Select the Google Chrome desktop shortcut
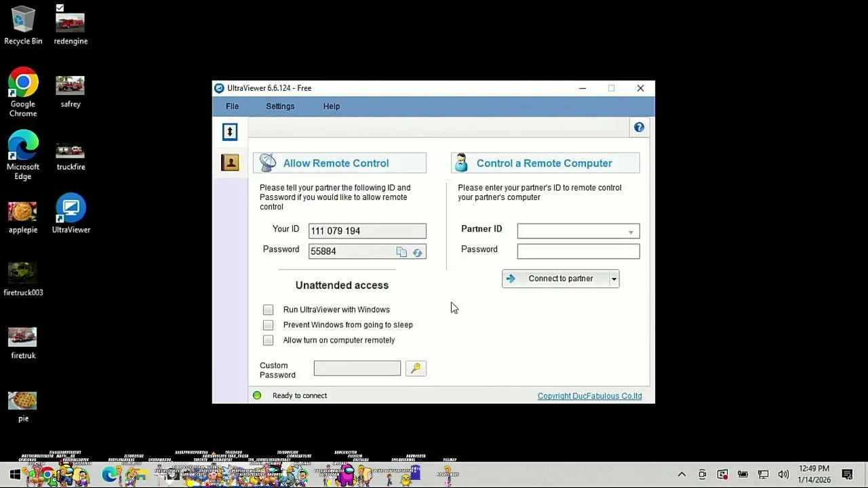The image size is (868, 488). click(x=23, y=93)
